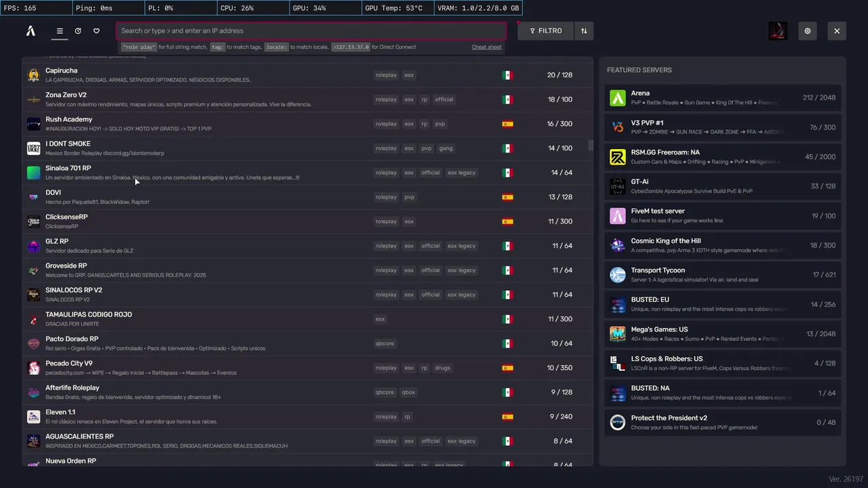Select the Cosmic King of the Hill icon
This screenshot has width=868, height=488.
(617, 245)
